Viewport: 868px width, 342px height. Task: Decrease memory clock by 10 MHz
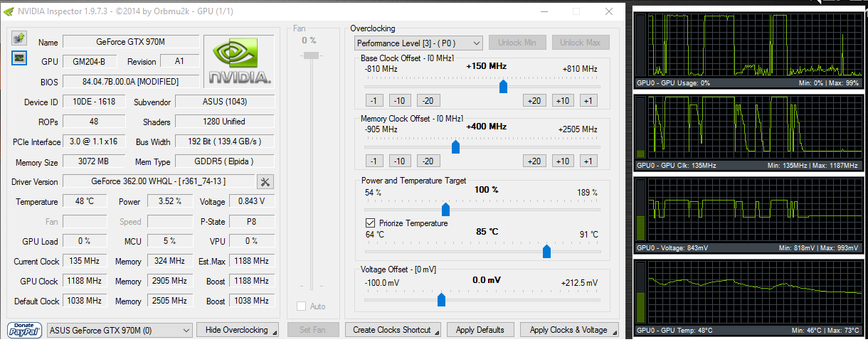400,161
